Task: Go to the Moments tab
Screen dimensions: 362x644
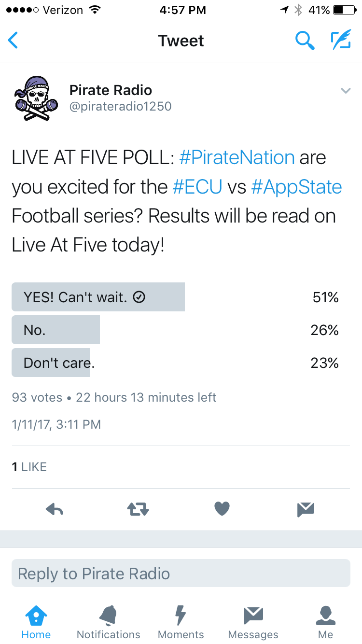Action: 181,622
